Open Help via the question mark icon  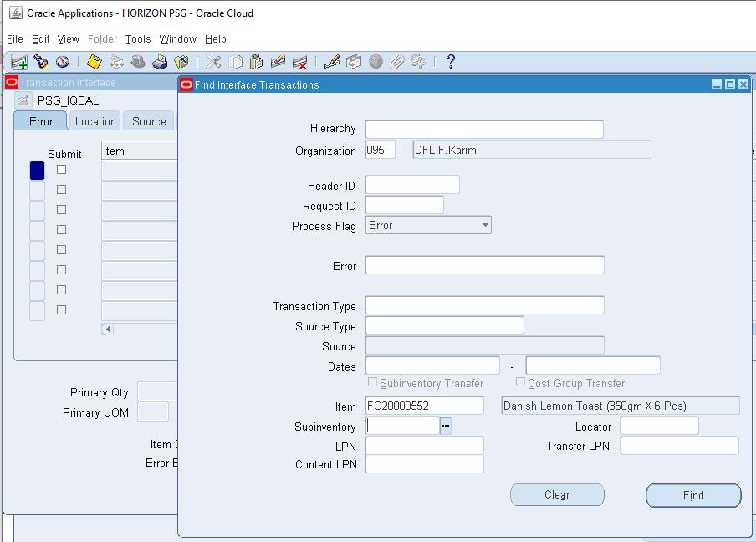tap(450, 61)
